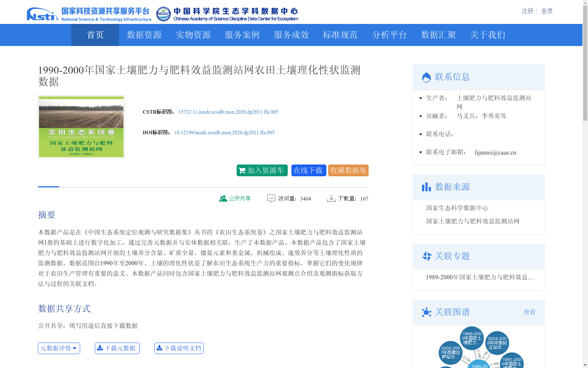The image size is (588, 368).
Task: Open 国家土壤肥力与肥料效益监测站网 source link
Action: [x=473, y=221]
